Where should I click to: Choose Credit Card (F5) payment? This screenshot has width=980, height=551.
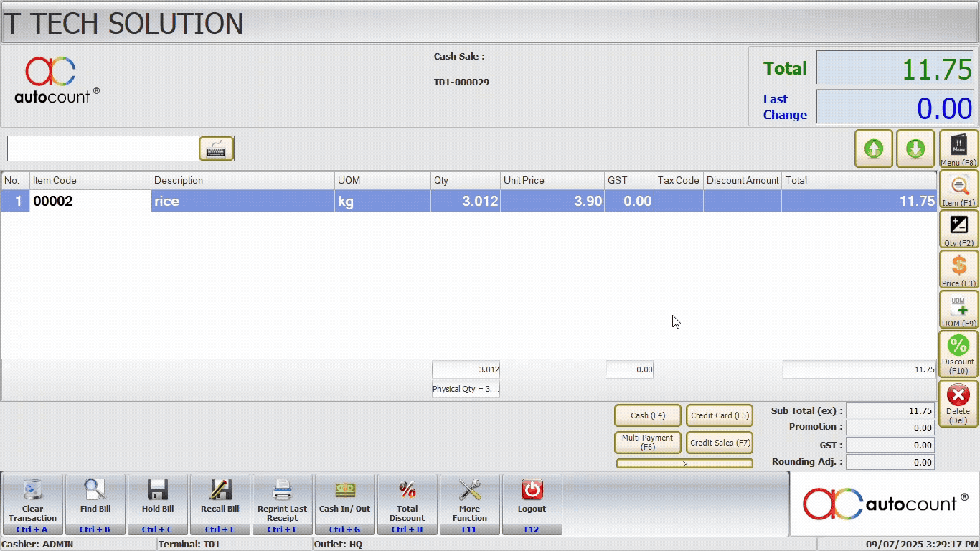720,415
